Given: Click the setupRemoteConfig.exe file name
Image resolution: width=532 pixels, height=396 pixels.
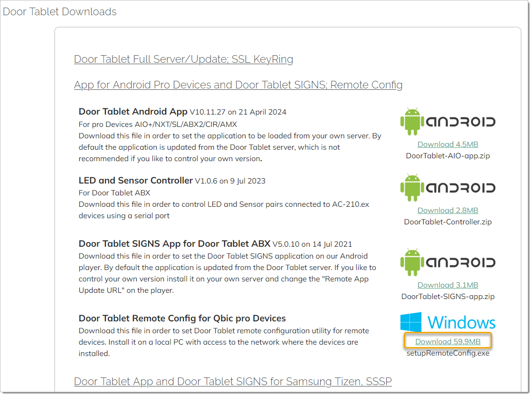Looking at the screenshot, I should coord(447,353).
